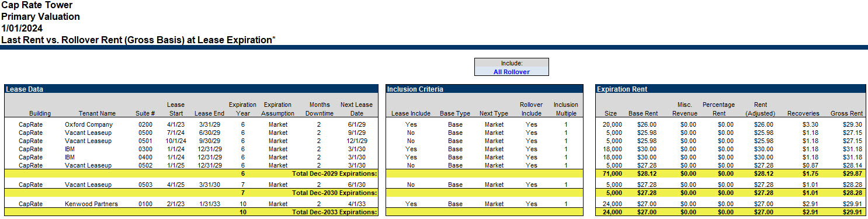Select the Last Rent vs. Rollover Rent heading
868x219 pixels.
point(138,40)
